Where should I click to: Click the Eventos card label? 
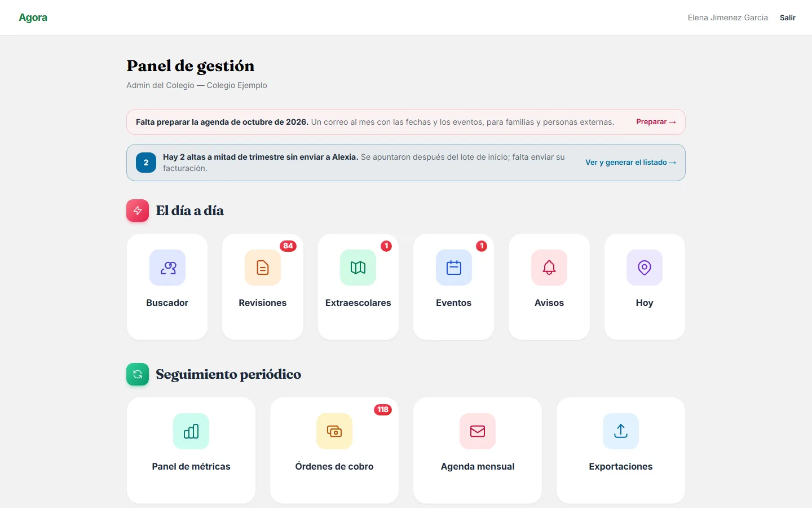pos(454,303)
